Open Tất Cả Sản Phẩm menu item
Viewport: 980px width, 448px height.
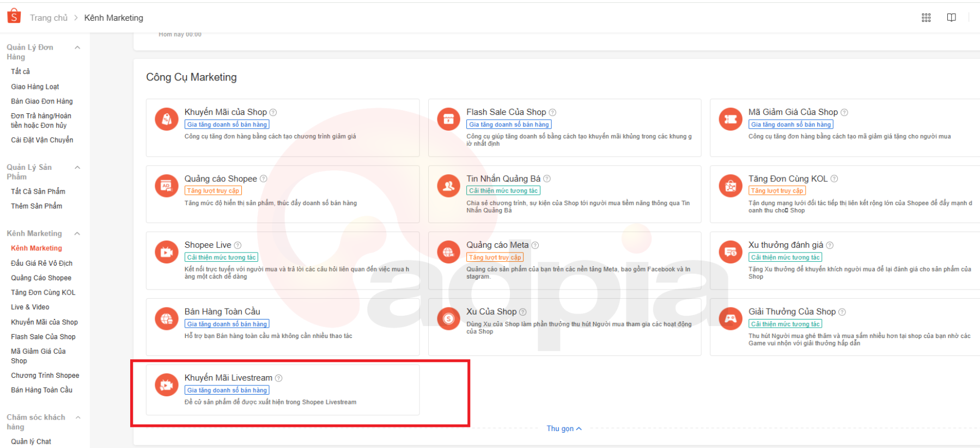pyautogui.click(x=38, y=191)
